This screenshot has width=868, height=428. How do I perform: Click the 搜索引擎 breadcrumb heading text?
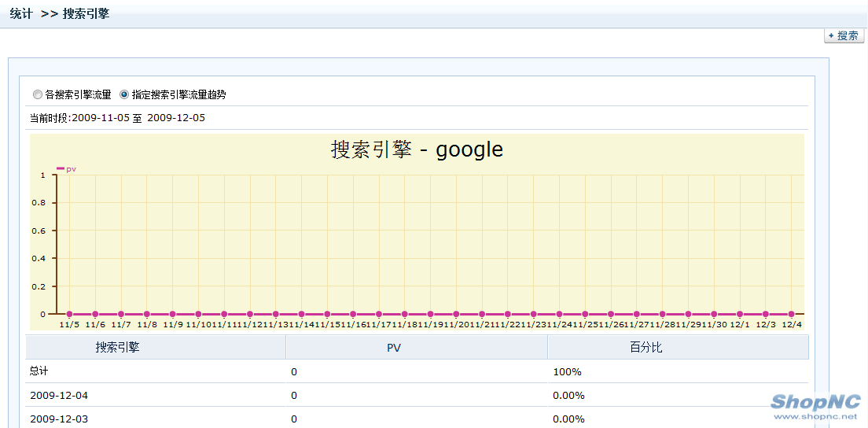[86, 14]
